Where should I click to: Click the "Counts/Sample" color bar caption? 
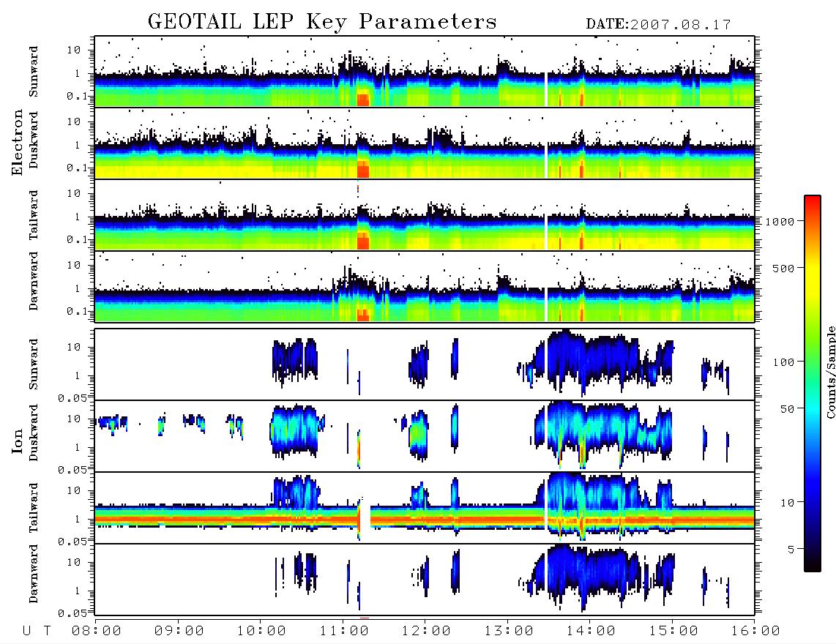(831, 372)
